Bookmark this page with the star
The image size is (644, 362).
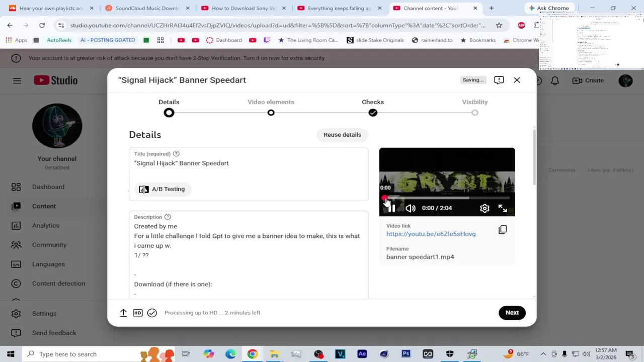coord(499,25)
